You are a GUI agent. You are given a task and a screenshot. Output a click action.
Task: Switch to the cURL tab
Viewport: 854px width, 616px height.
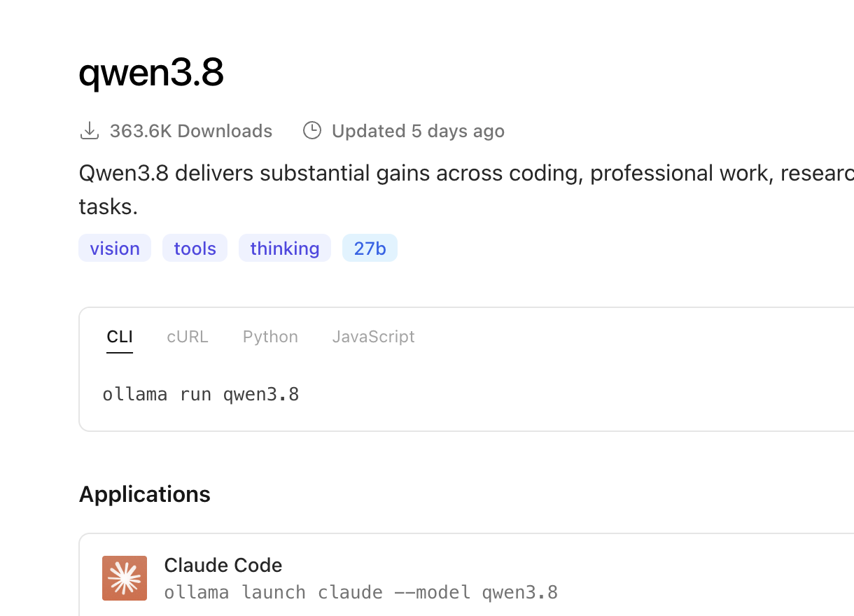tap(188, 337)
